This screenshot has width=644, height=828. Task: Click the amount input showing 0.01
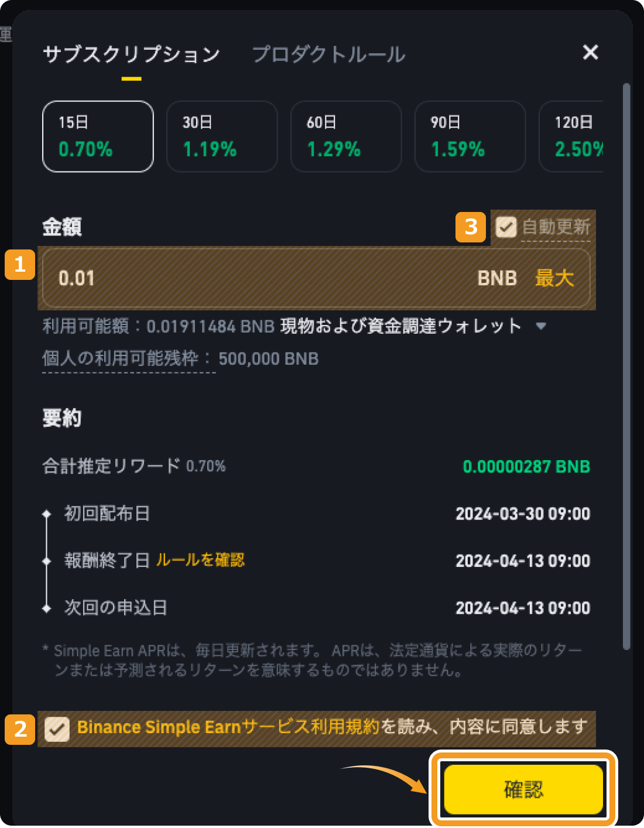(234, 279)
